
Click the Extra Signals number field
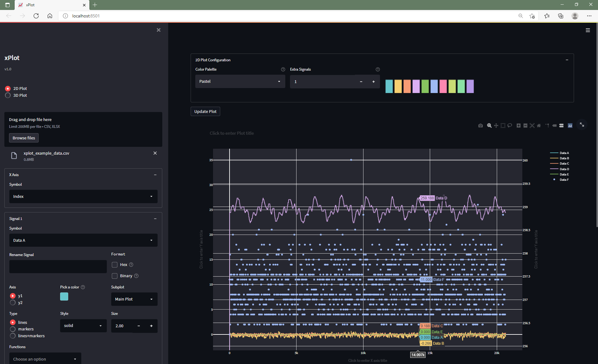(x=322, y=82)
